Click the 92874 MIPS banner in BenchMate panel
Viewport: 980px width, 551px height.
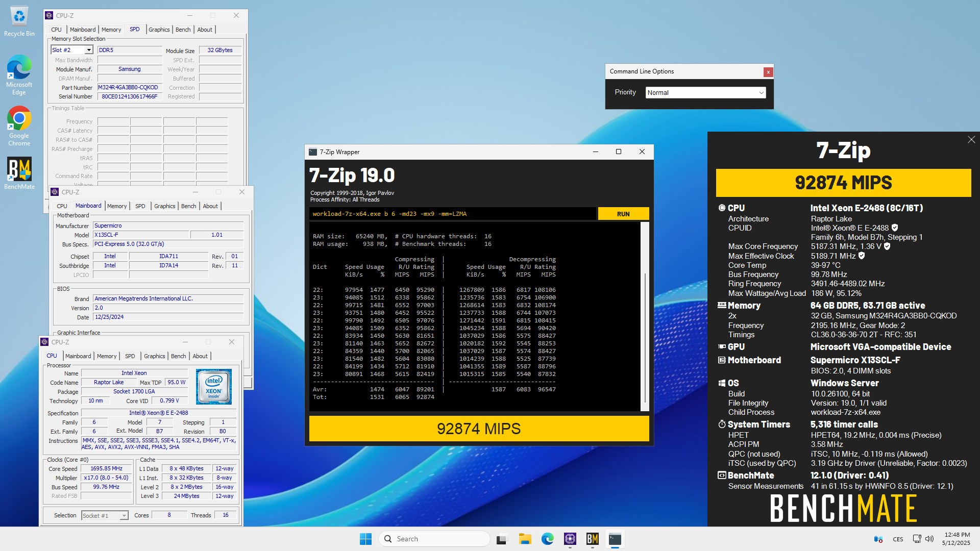pos(843,183)
